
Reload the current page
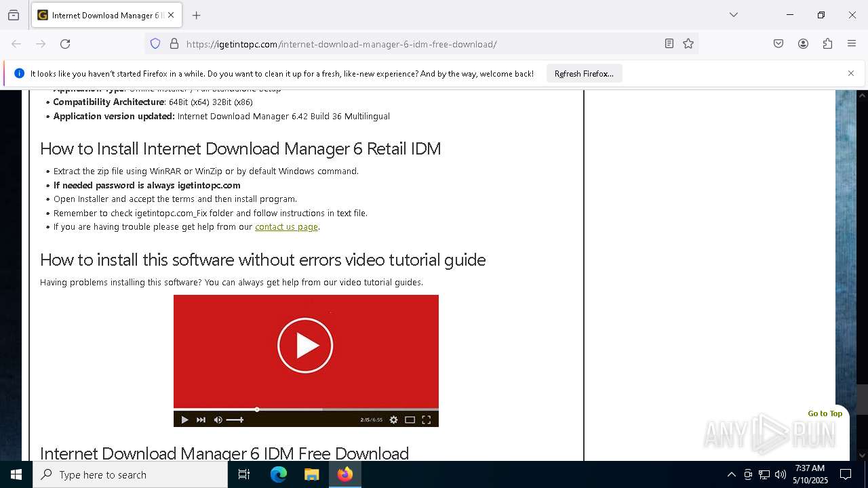point(65,44)
